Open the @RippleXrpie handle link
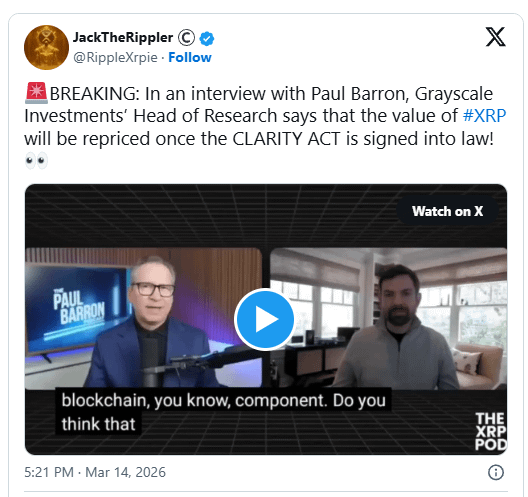Screen dimensions: 528x497 click(x=115, y=58)
